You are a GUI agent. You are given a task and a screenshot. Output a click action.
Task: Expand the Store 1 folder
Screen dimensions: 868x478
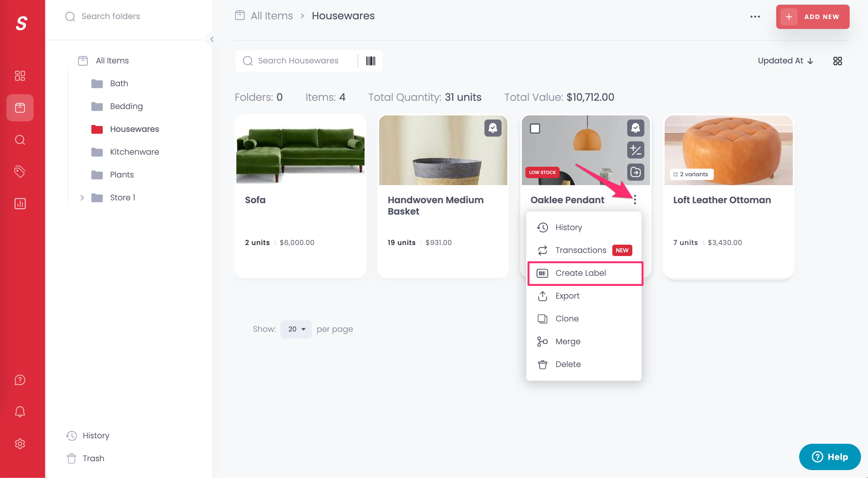tap(82, 197)
